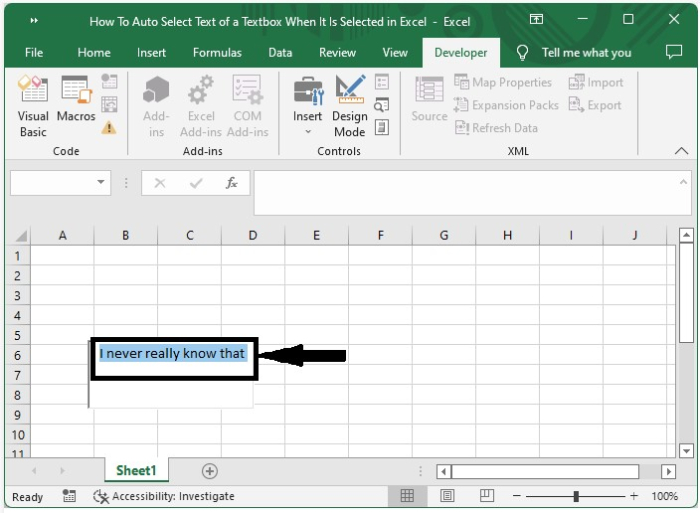
Task: Click the View Code icon
Action: point(382,105)
